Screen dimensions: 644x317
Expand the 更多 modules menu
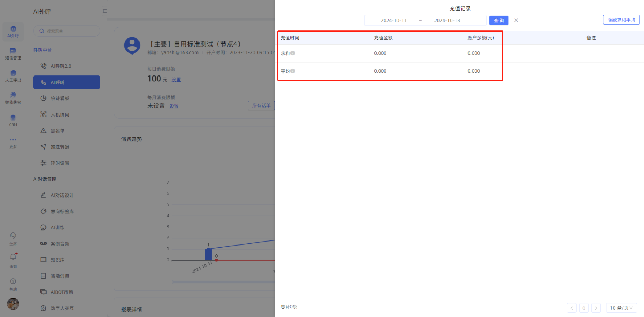pos(13,140)
